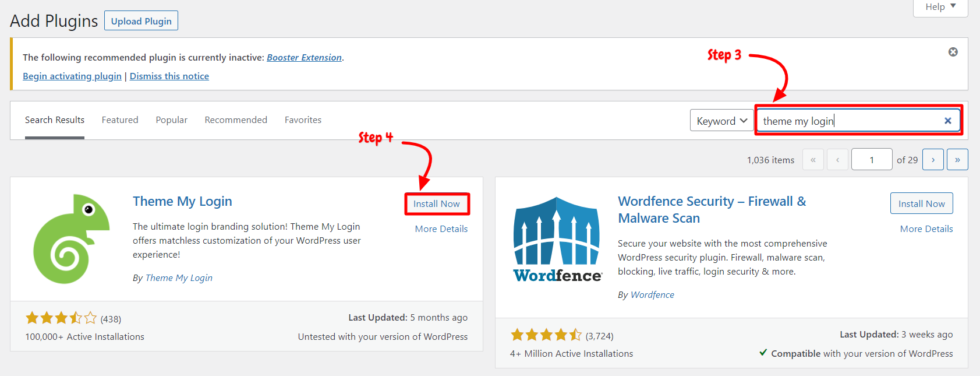Click 'Untested with your version of WordPress'
Screen dimensions: 980x376
[x=383, y=337]
